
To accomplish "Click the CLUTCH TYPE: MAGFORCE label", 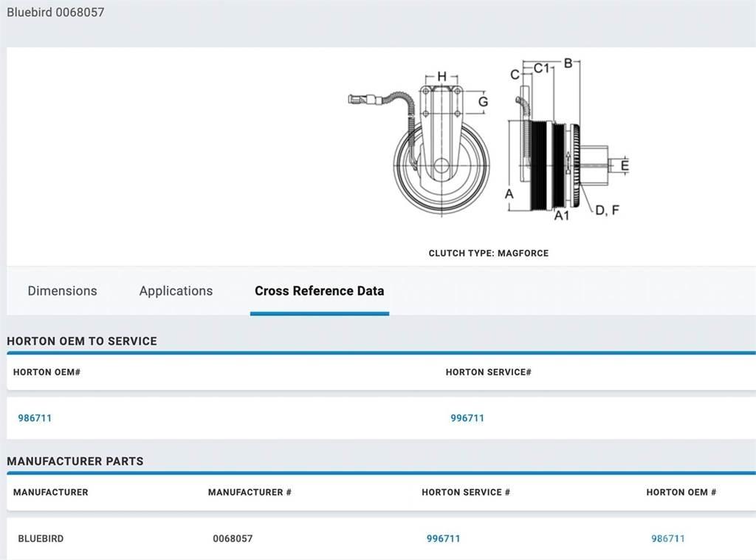I will [x=488, y=253].
